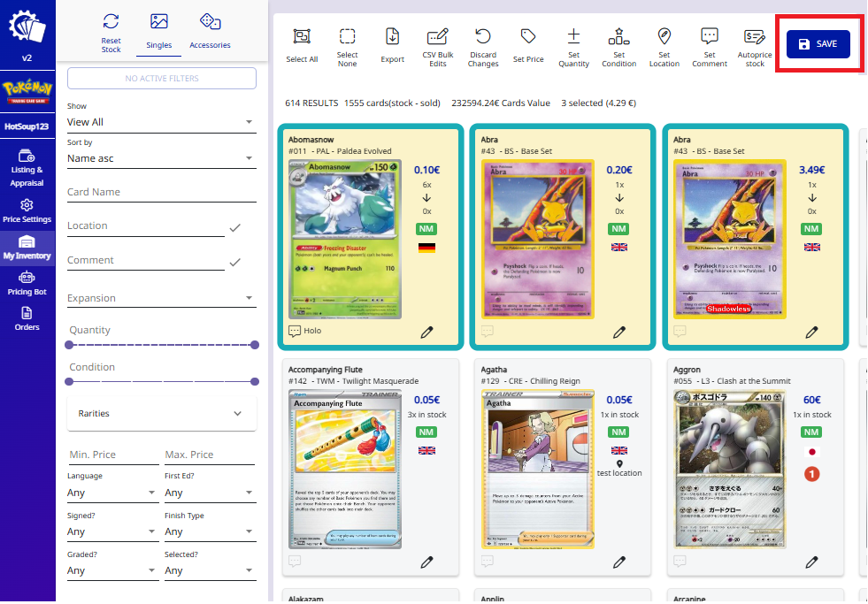Click the Abomasnow card image
Image resolution: width=868 pixels, height=604 pixels.
click(x=345, y=240)
